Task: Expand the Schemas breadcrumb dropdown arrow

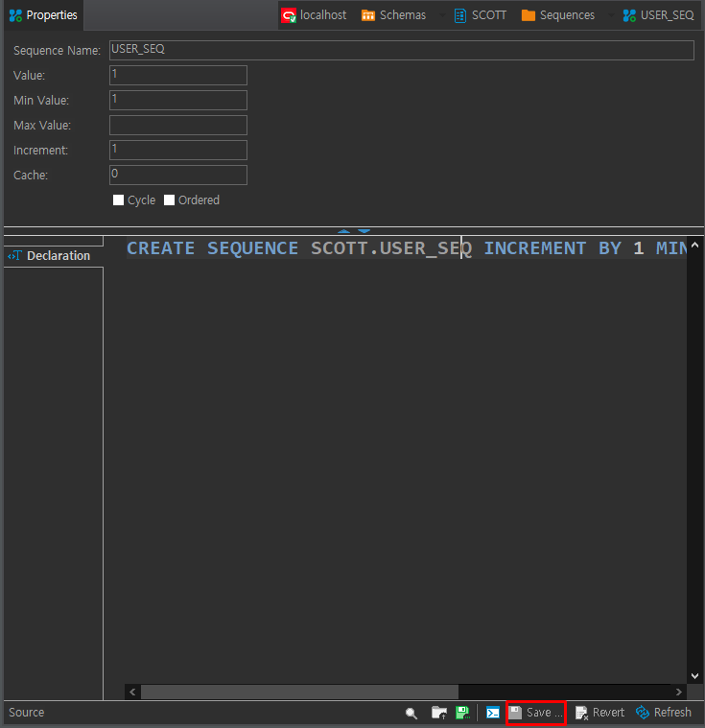Action: [x=442, y=15]
